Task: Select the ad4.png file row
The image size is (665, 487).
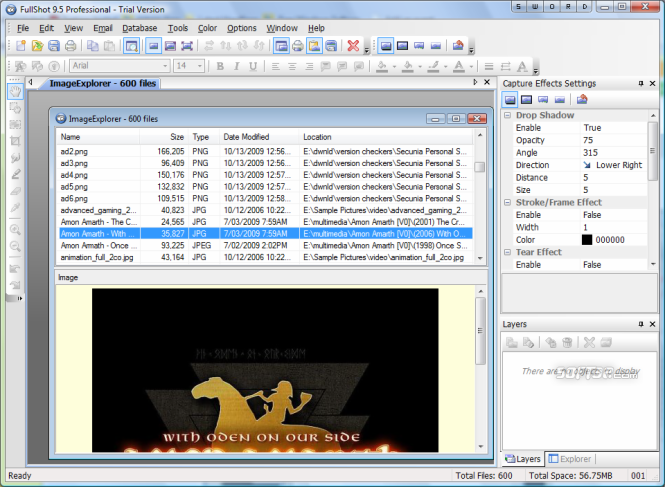Action: 265,175
